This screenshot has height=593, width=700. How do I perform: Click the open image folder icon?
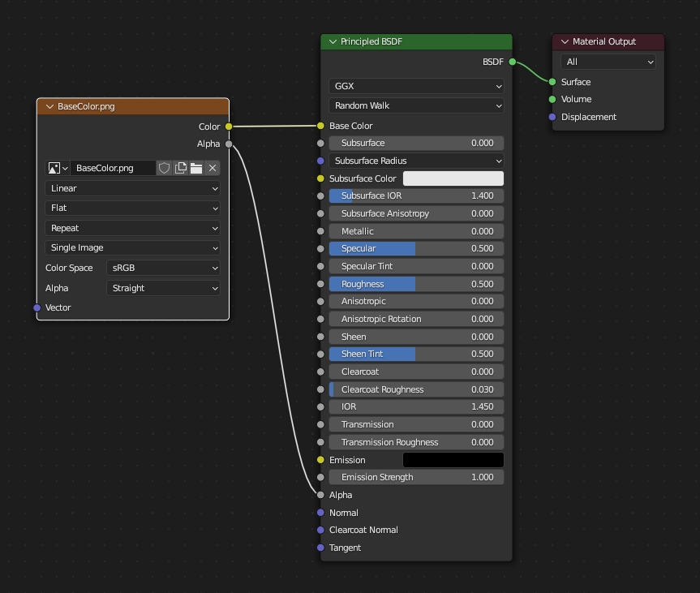196,169
